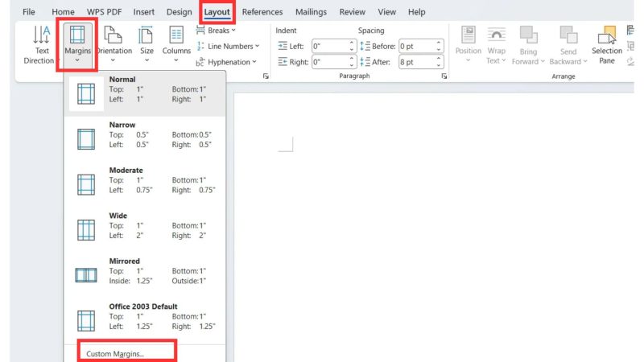Open the Columns layout options
The width and height of the screenshot is (644, 362).
[176, 45]
